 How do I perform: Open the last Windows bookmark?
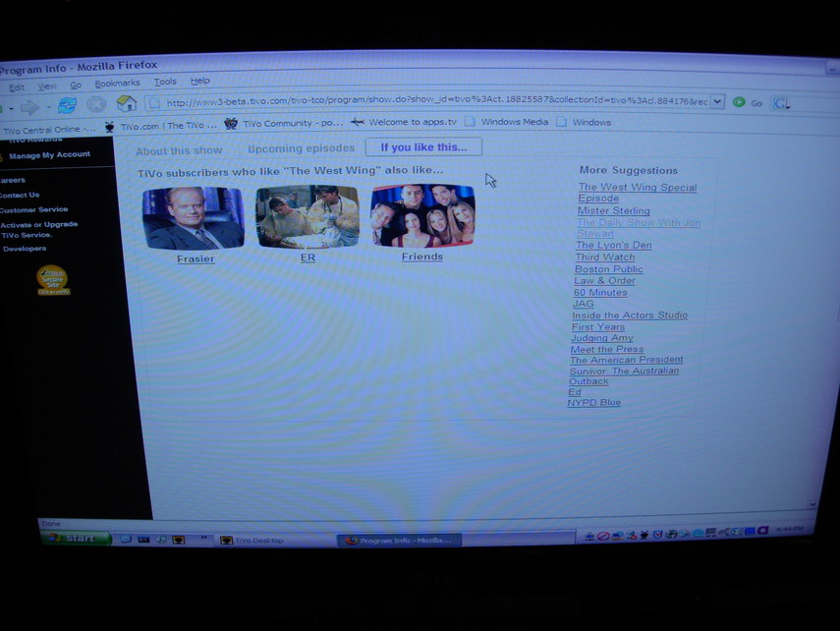[584, 122]
